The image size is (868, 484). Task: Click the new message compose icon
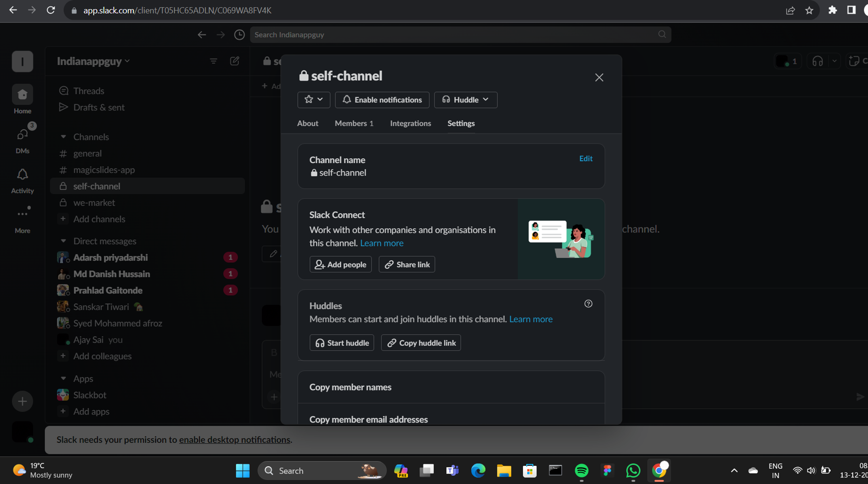point(234,61)
